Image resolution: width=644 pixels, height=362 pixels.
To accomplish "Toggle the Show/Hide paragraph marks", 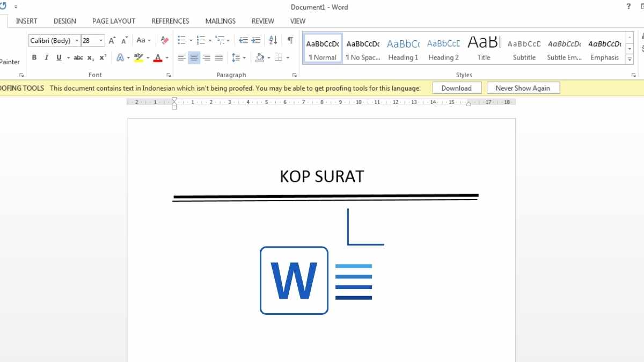I will 289,40.
